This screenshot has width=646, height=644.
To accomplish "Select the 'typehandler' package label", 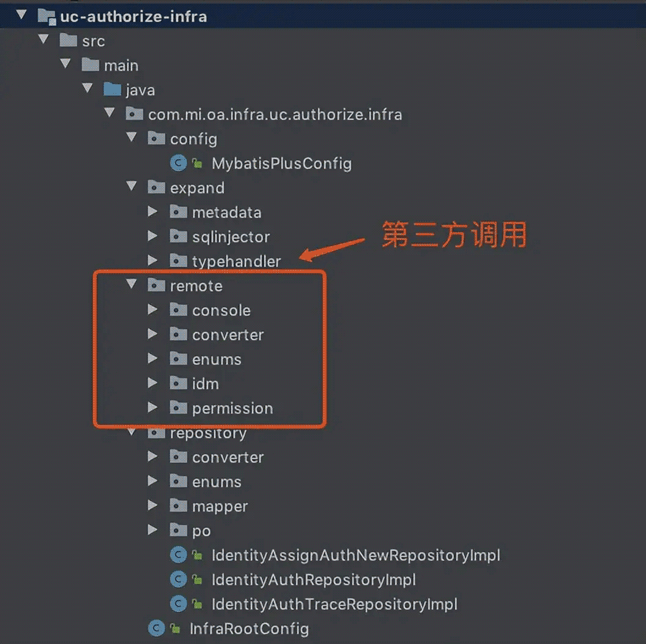I will coord(237,261).
